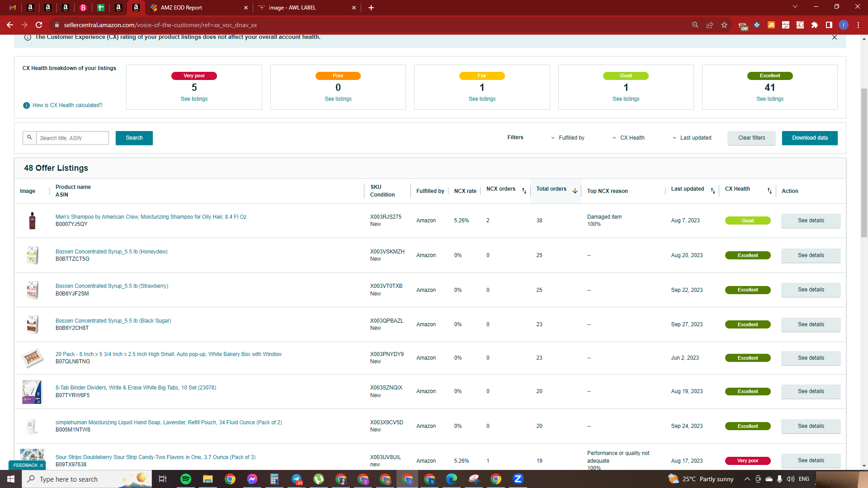Image resolution: width=868 pixels, height=488 pixels.
Task: Close the FEEDBACK tab widget
Action: pos(42,465)
